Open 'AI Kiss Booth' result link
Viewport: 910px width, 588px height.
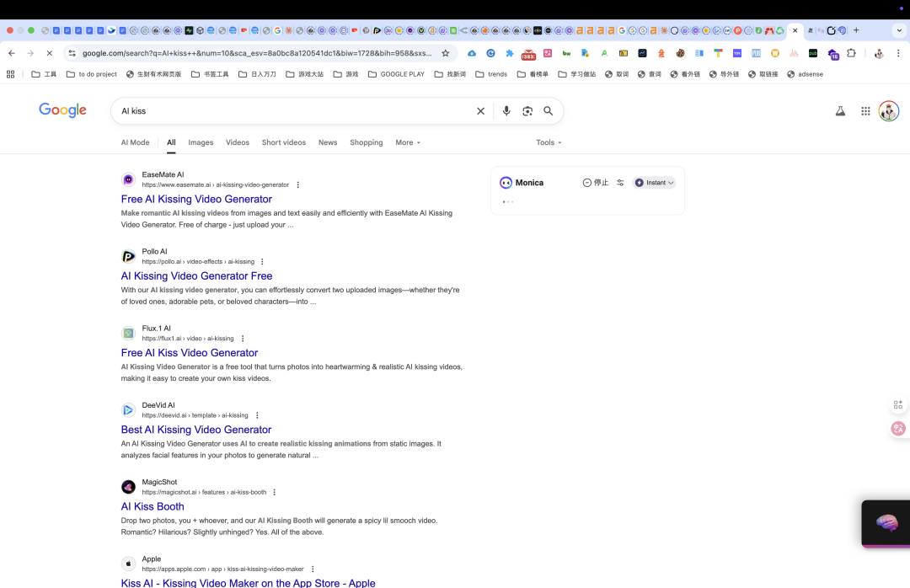click(x=153, y=506)
